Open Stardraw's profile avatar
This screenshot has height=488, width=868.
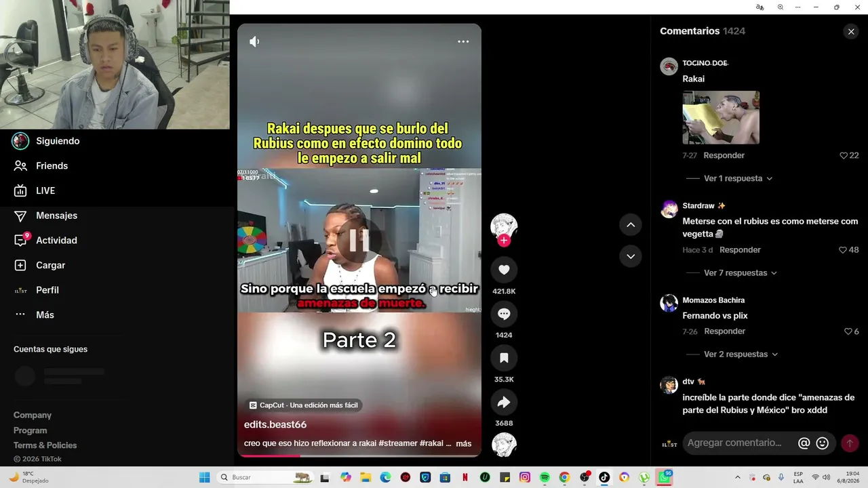click(x=669, y=208)
